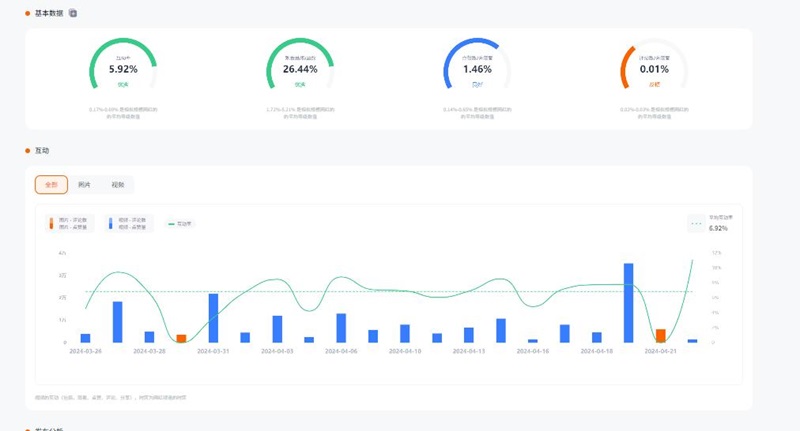Click the blue bar at 2024-03-31

213,318
